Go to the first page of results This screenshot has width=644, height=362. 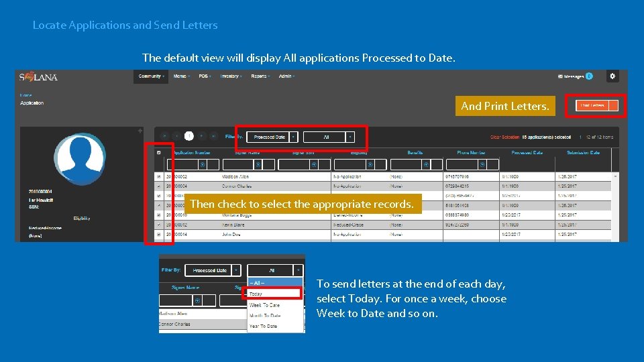(x=165, y=136)
